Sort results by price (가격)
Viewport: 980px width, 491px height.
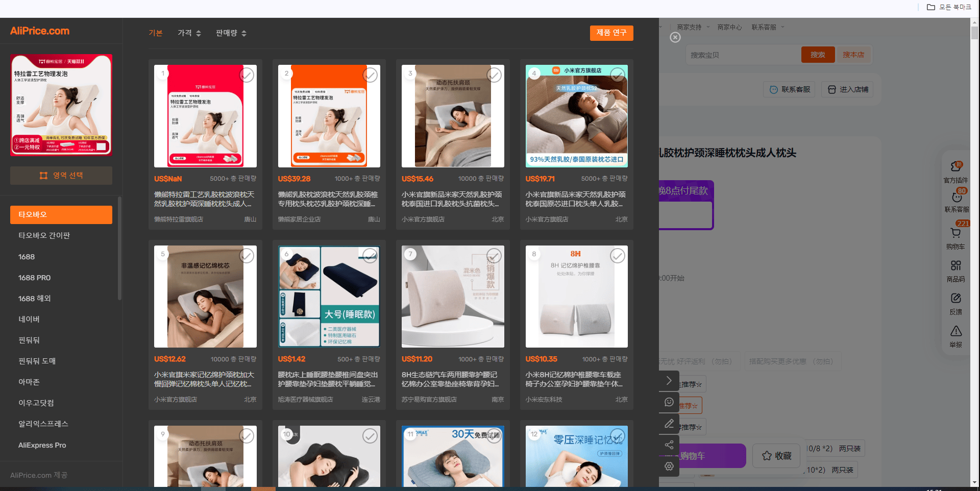tap(189, 33)
